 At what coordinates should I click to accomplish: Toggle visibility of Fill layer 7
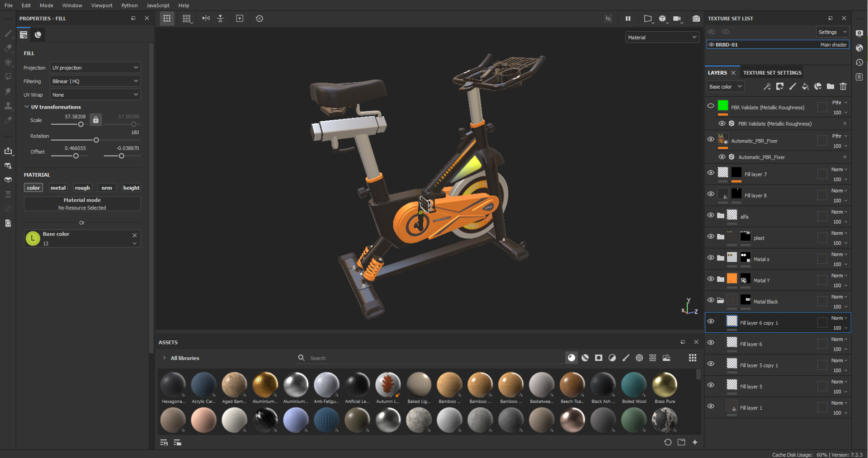coord(711,172)
